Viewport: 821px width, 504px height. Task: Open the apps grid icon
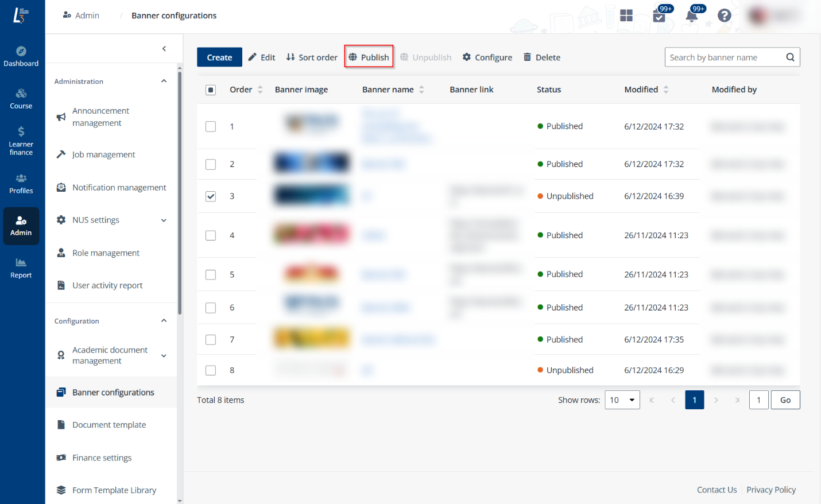tap(626, 15)
